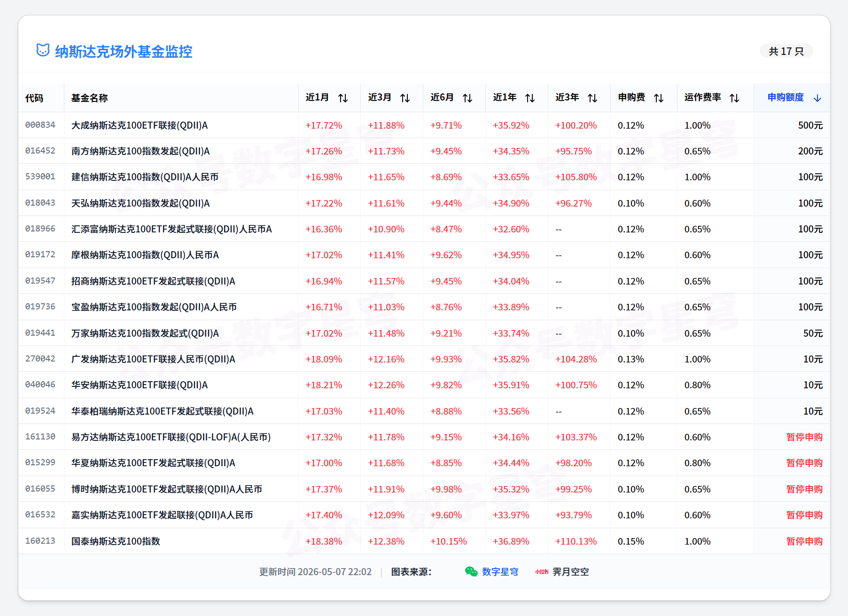Screen dimensions: 848x616
Task: Select fund 嘉实纳斯达克100ETF发起联接
Action: (x=162, y=515)
